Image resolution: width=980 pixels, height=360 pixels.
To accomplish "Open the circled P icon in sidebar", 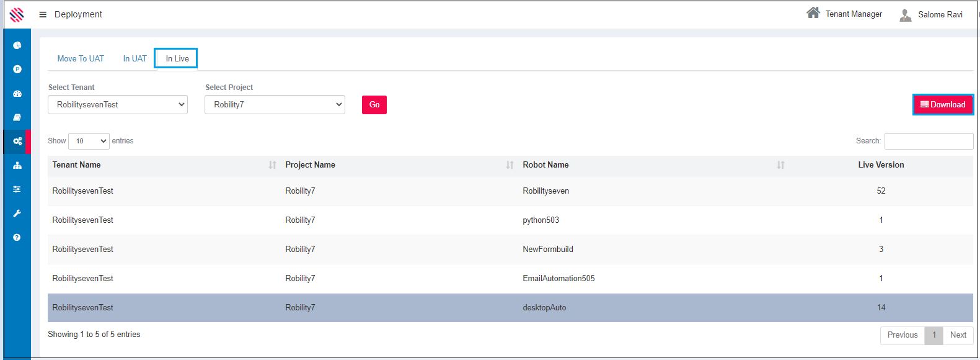I will [17, 70].
